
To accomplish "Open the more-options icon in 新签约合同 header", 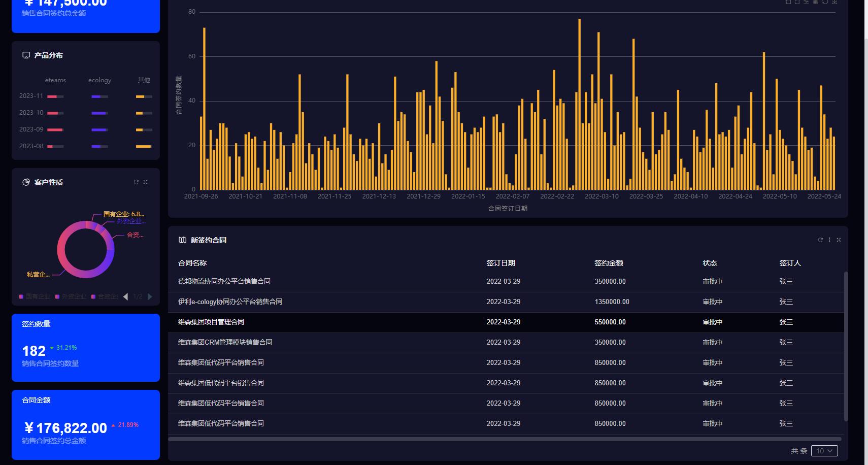I will pos(829,240).
